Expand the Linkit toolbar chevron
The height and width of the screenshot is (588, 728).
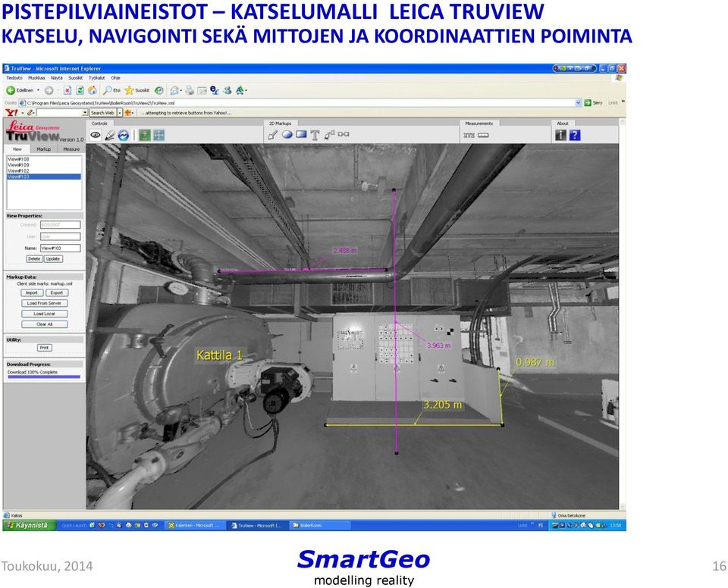[x=623, y=102]
